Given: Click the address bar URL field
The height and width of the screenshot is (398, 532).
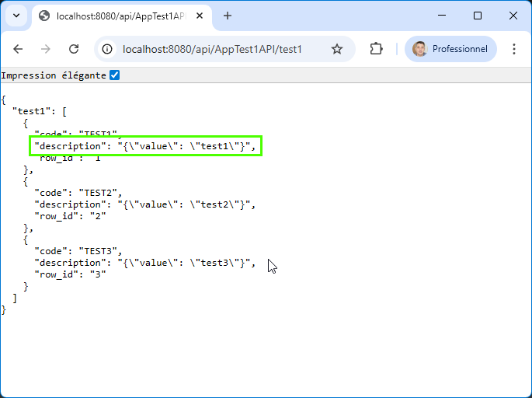Looking at the screenshot, I should [217, 49].
